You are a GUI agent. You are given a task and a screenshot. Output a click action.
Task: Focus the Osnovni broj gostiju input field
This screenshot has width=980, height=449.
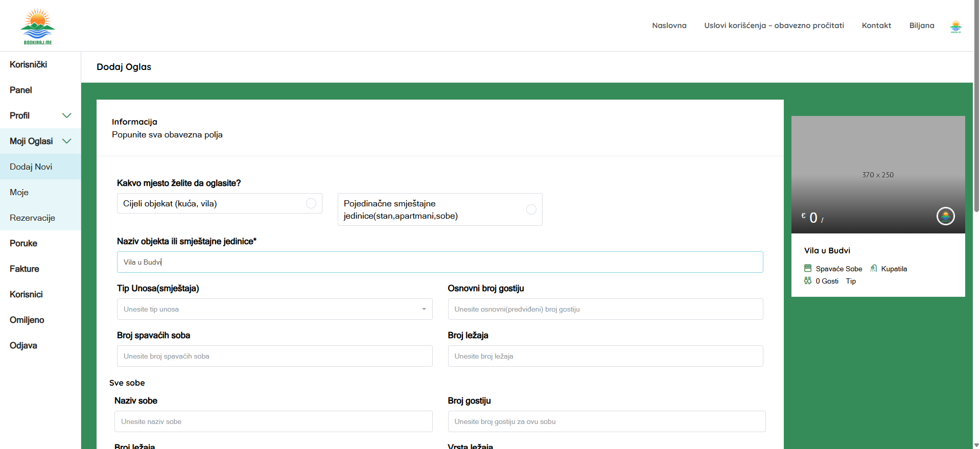[605, 309]
